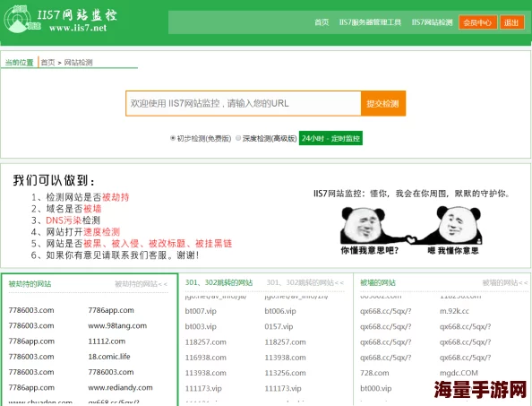Image resolution: width=532 pixels, height=406 pixels.
Task: Open IIS7服务器管理工具 navigation item
Action: (370, 22)
